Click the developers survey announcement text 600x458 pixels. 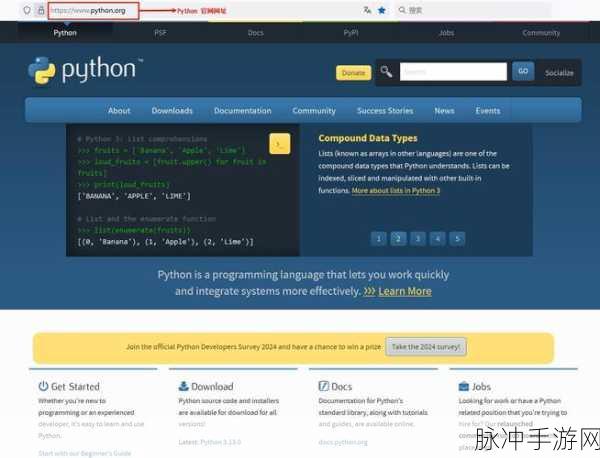click(253, 347)
